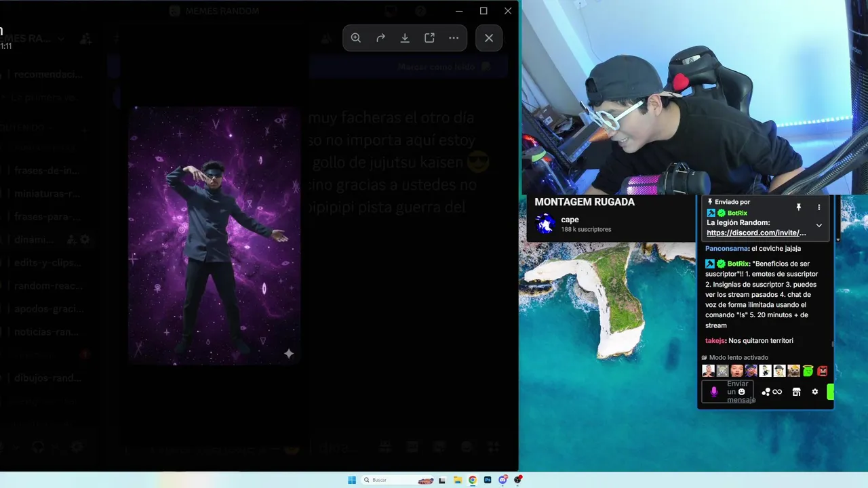Send the chat message with green button
This screenshot has height=488, width=868.
pos(830,392)
